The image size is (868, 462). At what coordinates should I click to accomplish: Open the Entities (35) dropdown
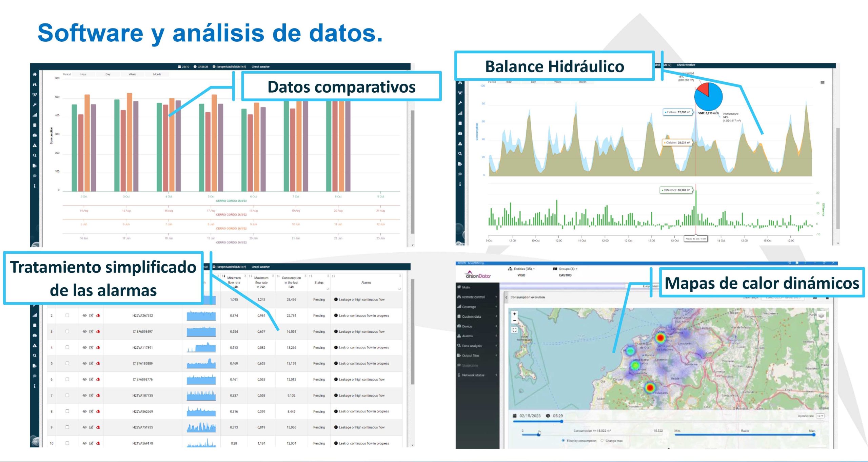[524, 269]
